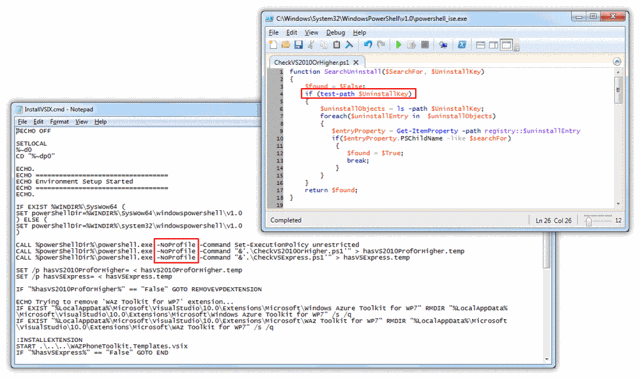Open the File menu in Notepad

tap(22, 122)
